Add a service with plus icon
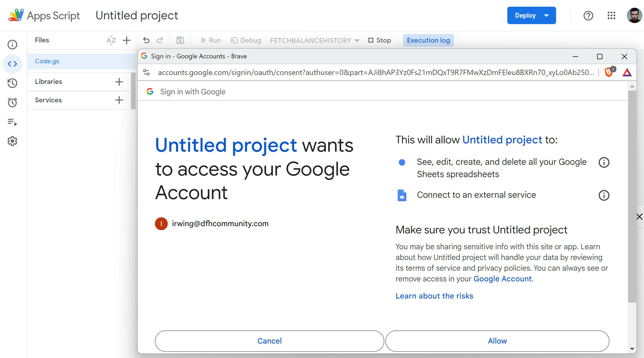Screen dimensions: 644x358 (119, 100)
